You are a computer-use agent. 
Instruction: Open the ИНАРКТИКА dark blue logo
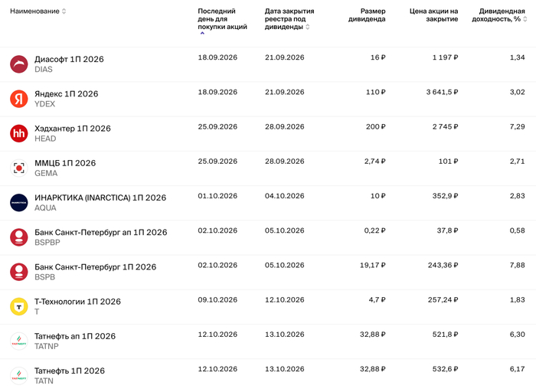(x=19, y=203)
